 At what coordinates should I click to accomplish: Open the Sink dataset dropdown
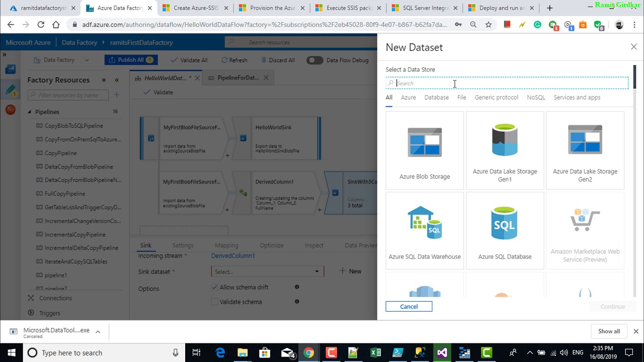pyautogui.click(x=267, y=271)
